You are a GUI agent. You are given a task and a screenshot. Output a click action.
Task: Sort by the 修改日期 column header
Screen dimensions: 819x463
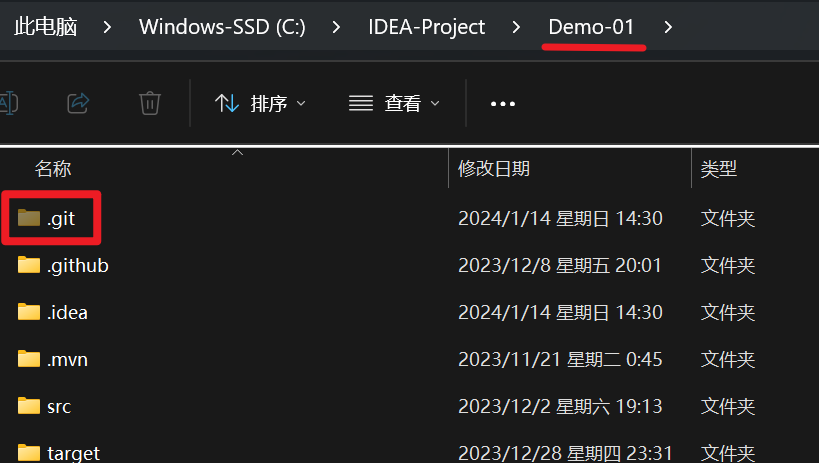(494, 168)
